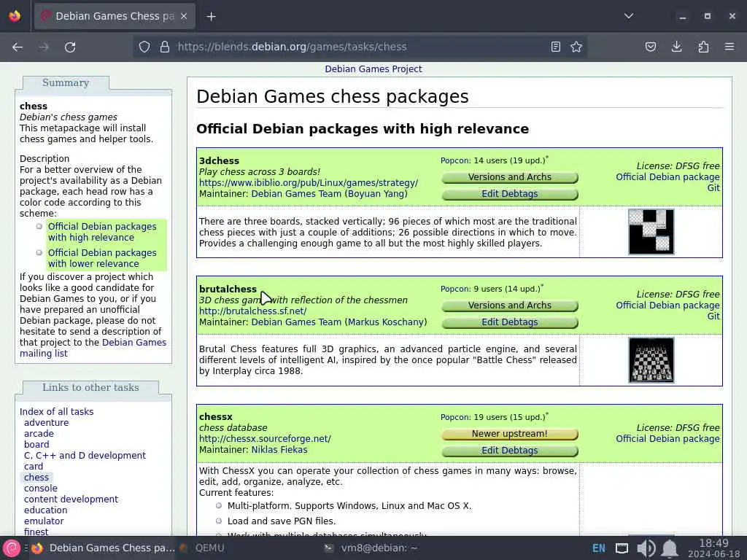This screenshot has height=560, width=747.
Task: Open the downloads arrow icon
Action: [676, 47]
